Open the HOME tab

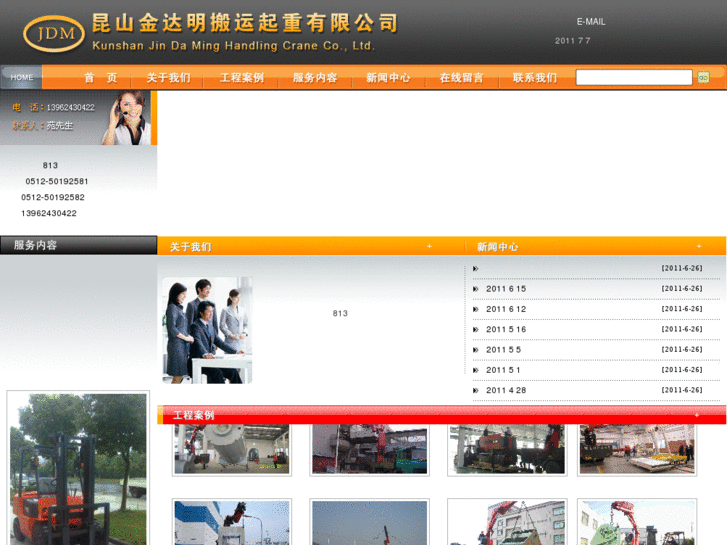tap(22, 77)
